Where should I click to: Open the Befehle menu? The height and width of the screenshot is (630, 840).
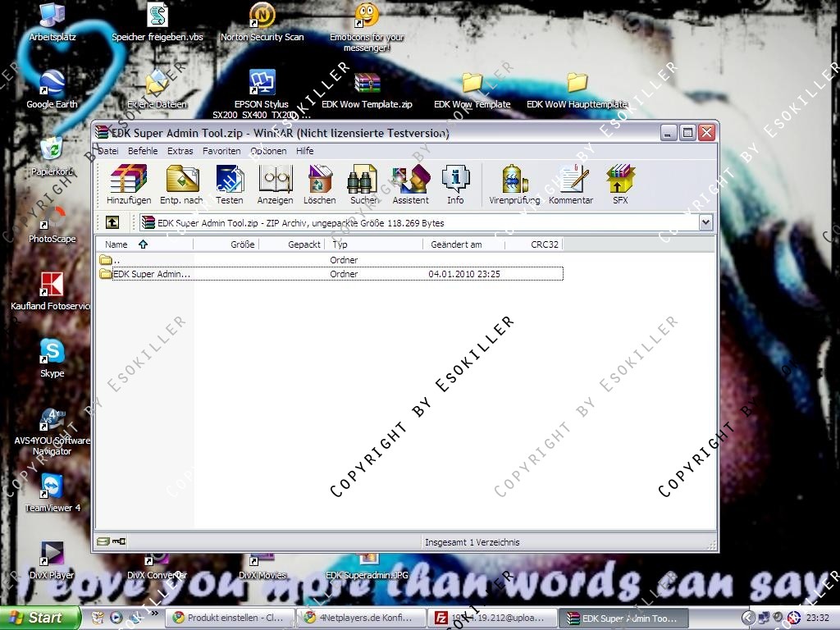[143, 151]
